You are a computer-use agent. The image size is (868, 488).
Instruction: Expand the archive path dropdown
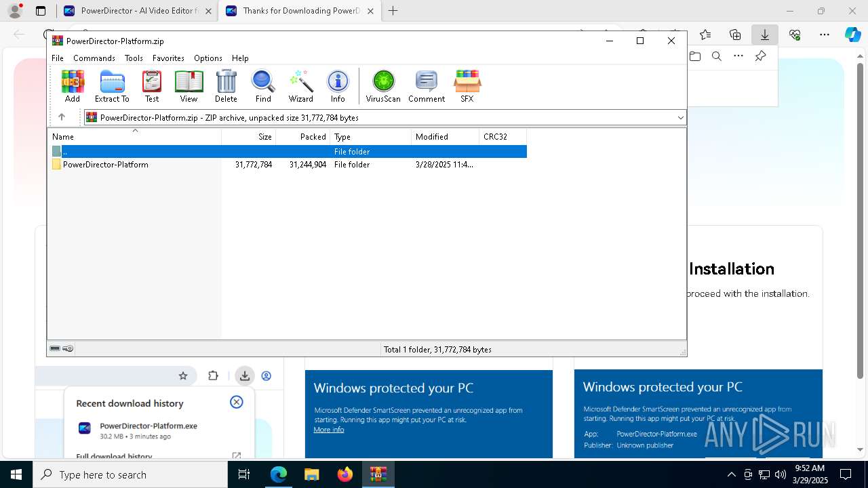click(x=680, y=118)
